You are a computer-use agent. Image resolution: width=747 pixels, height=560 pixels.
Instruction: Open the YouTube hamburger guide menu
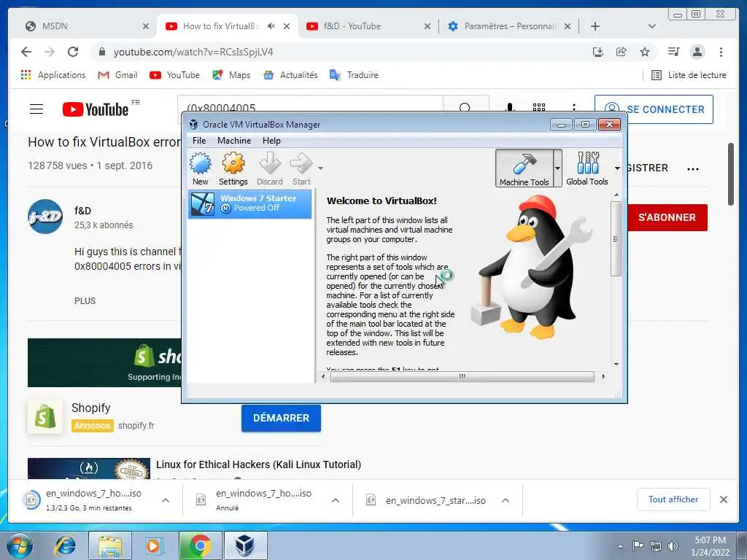[x=36, y=109]
